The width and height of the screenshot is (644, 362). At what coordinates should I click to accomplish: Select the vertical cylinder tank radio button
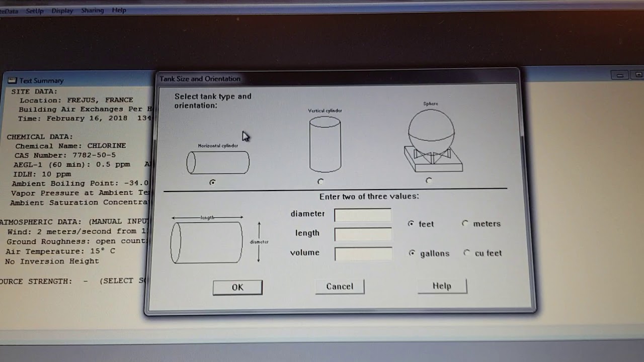click(x=320, y=182)
